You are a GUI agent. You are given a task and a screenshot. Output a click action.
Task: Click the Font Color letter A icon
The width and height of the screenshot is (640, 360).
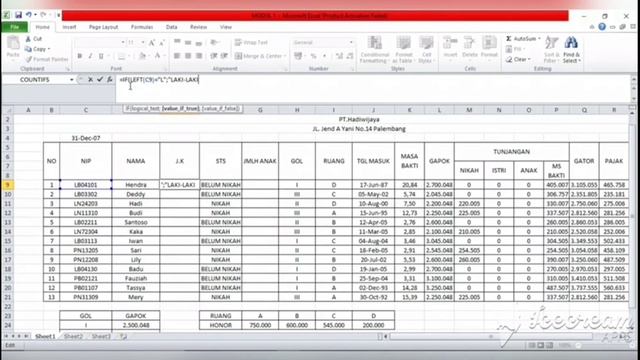157,56
